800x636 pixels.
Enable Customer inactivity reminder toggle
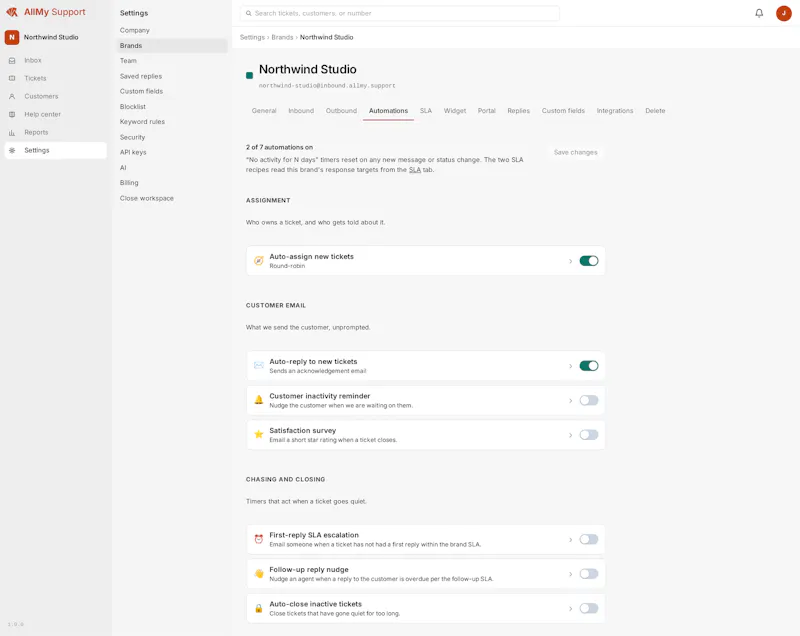tap(589, 400)
